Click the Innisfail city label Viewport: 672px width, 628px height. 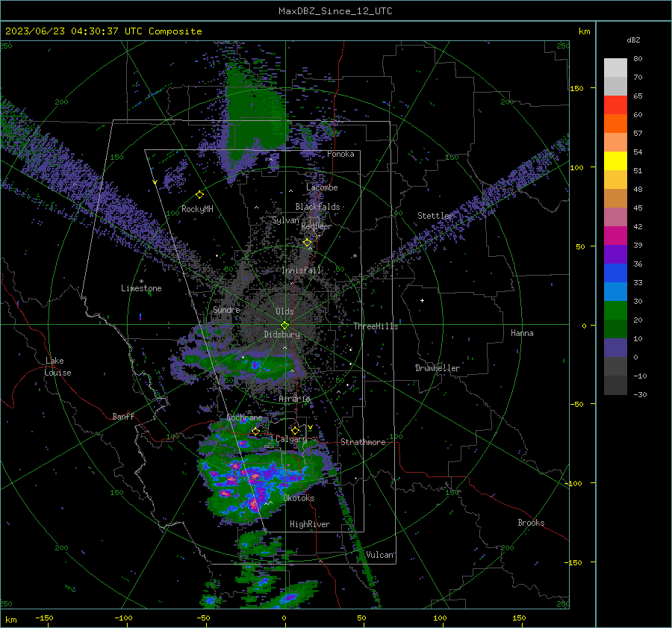[302, 270]
